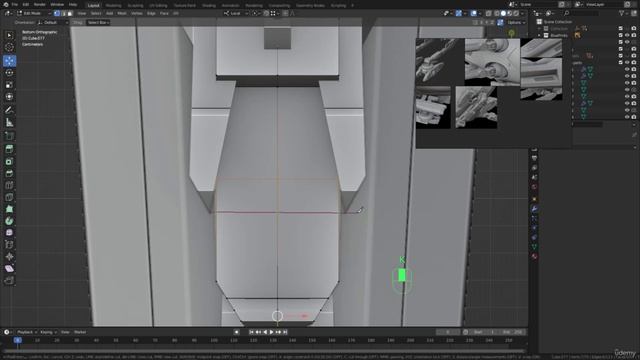Open the Orientation Default dropdown
Screen dimensions: 640x360
point(52,22)
